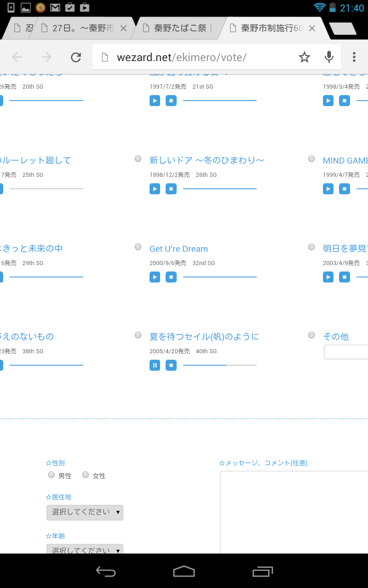
Task: Open the 居住地 dropdown list
Action: pyautogui.click(x=85, y=512)
